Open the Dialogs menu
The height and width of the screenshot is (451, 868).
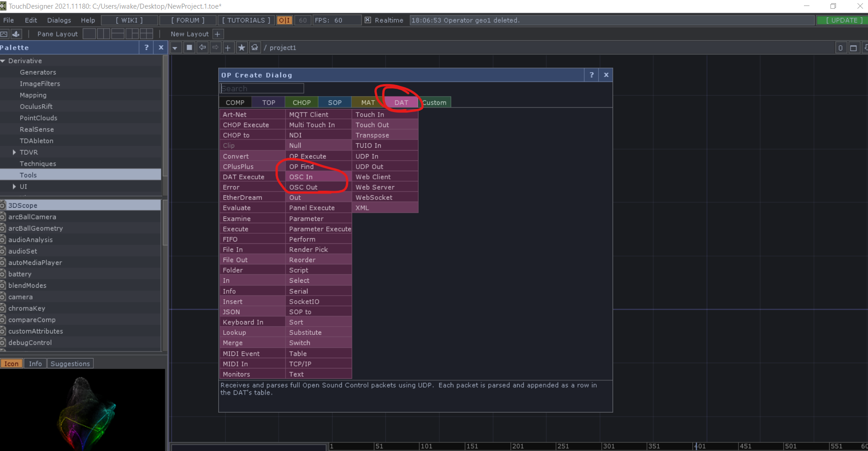tap(59, 20)
